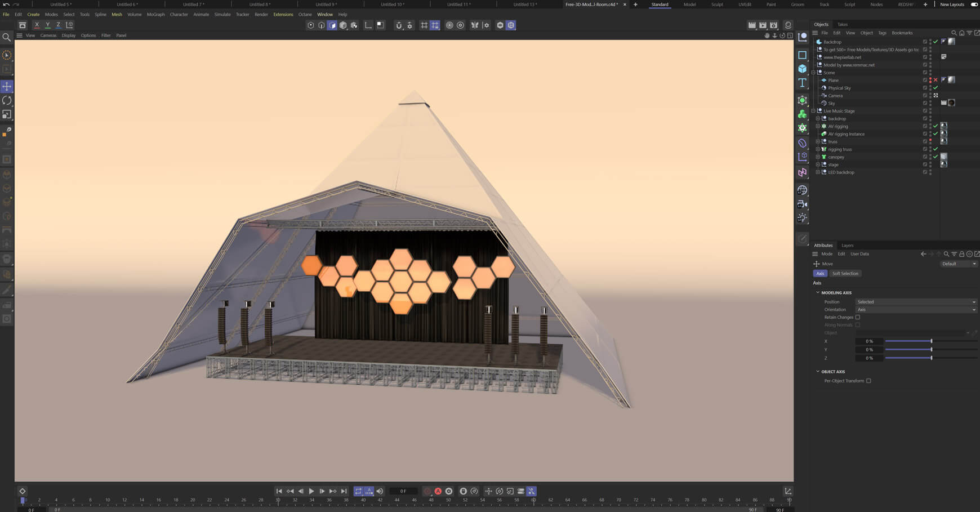The width and height of the screenshot is (980, 512).
Task: Adjust the Y axis slider
Action: 931,350
